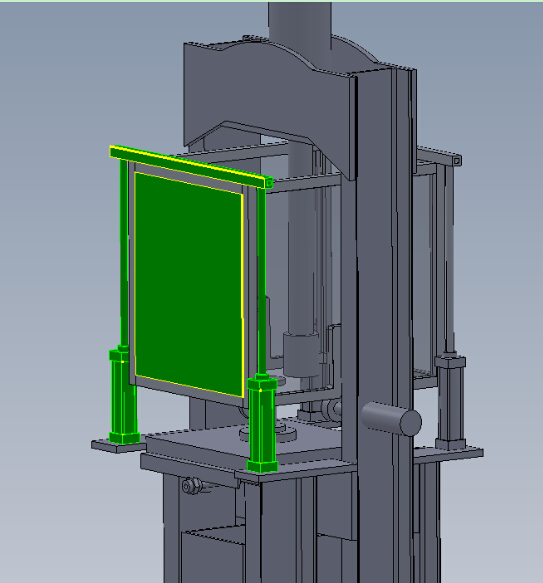Viewport: 543px width, 583px height.
Task: Select the left foot plate under green cylinder
Action: 116,445
